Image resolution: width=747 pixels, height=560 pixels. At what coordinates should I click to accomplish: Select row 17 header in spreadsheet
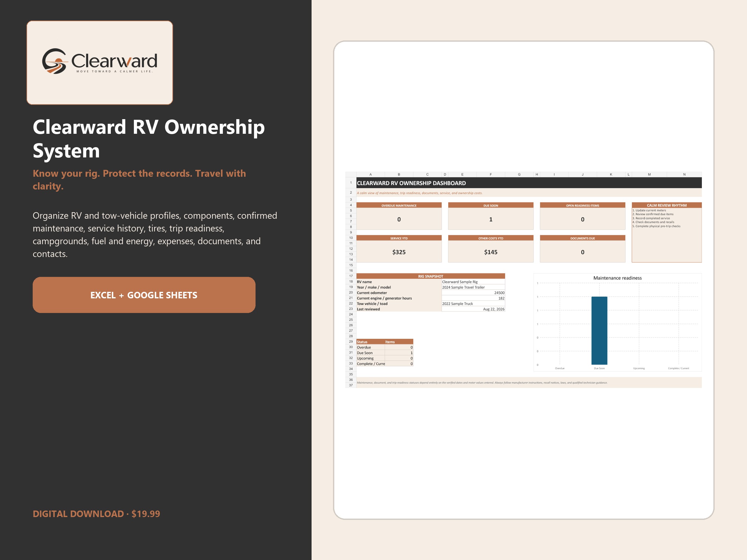(351, 276)
